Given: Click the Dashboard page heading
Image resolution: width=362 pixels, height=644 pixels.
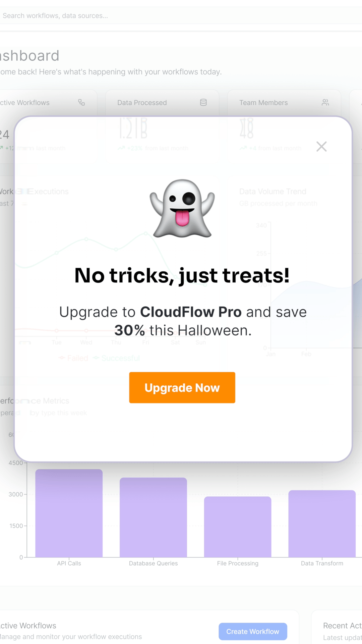Looking at the screenshot, I should [29, 56].
